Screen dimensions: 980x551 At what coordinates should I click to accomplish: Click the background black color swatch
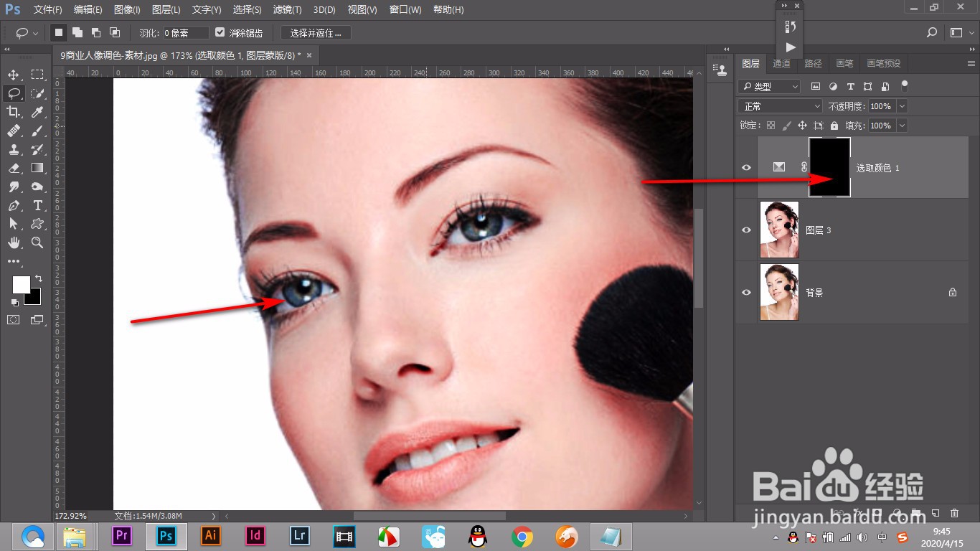coord(35,298)
